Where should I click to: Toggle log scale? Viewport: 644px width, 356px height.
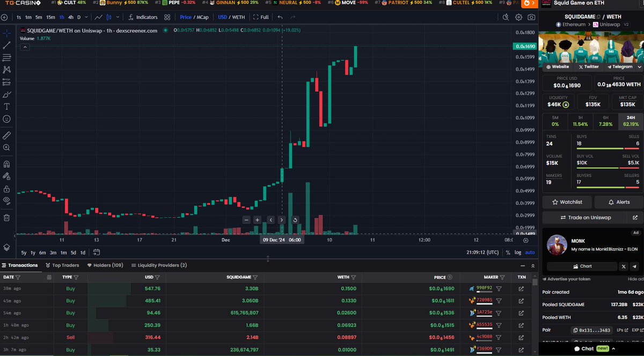[x=517, y=252]
